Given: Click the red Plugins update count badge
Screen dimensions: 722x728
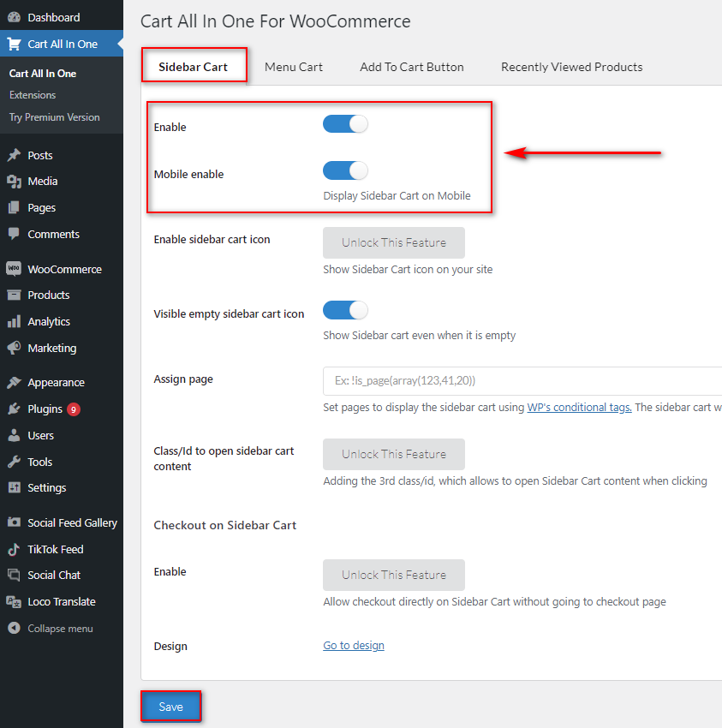Looking at the screenshot, I should coord(74,409).
